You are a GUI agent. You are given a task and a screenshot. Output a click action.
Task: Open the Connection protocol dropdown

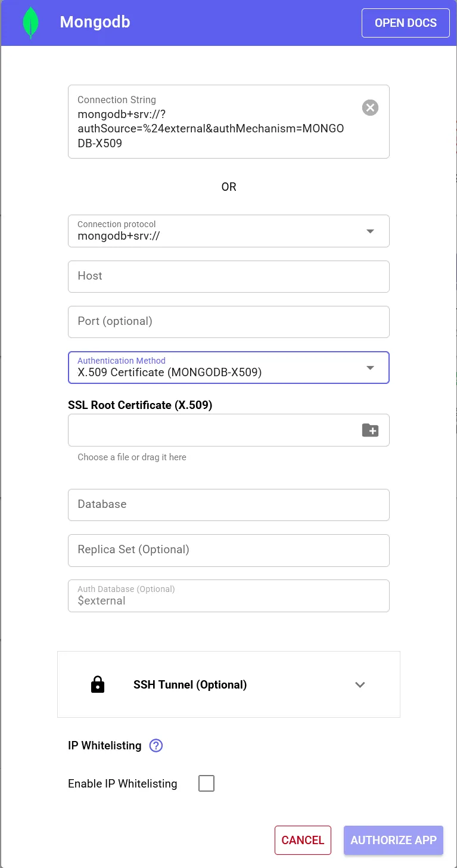point(229,231)
